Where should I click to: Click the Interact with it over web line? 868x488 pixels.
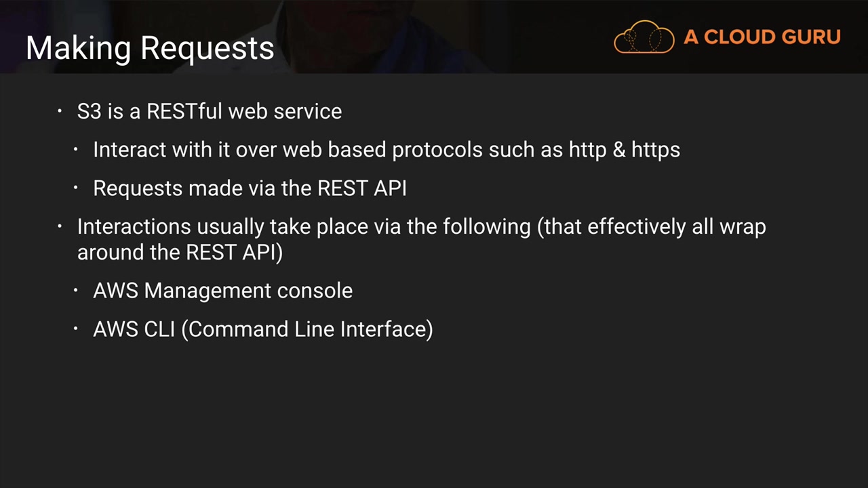click(386, 150)
